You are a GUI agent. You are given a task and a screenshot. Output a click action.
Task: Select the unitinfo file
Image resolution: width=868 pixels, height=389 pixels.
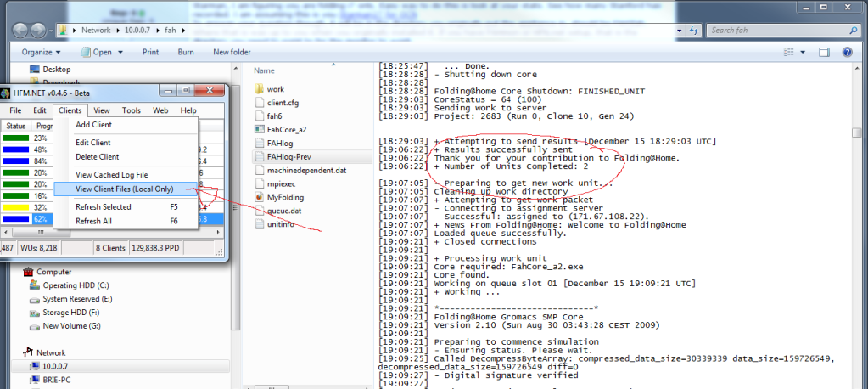pos(281,224)
